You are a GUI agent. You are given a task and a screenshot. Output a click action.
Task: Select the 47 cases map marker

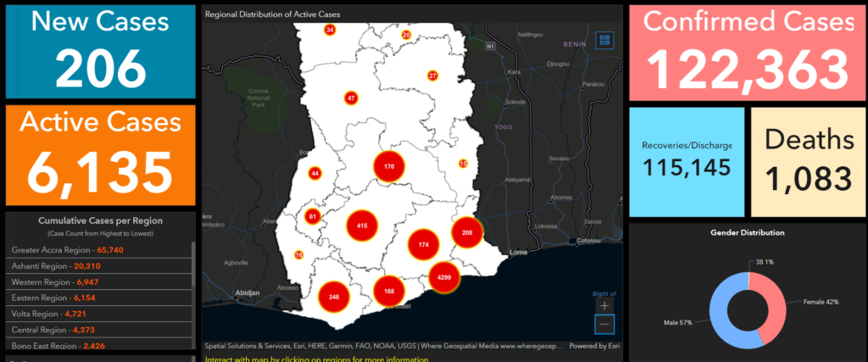point(351,98)
